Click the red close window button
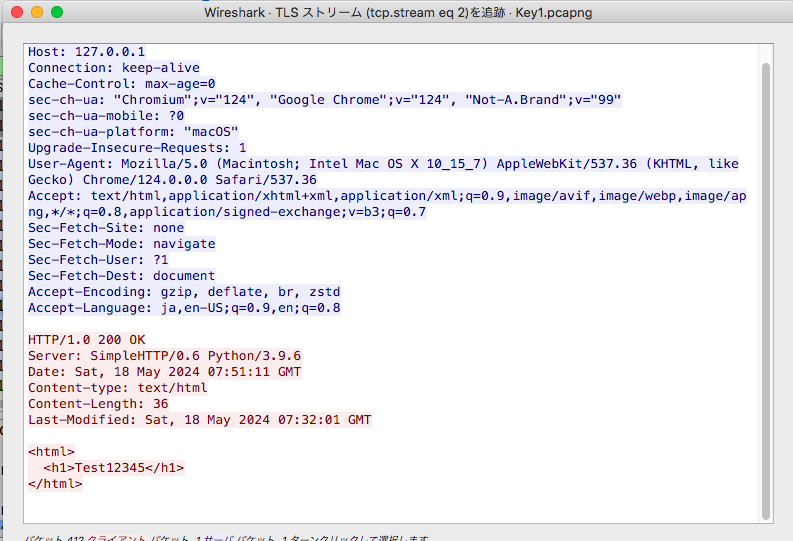The image size is (793, 541). (17, 12)
